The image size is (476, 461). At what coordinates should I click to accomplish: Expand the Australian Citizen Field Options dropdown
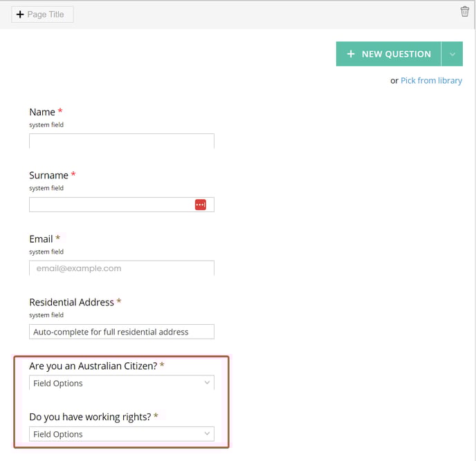122,383
